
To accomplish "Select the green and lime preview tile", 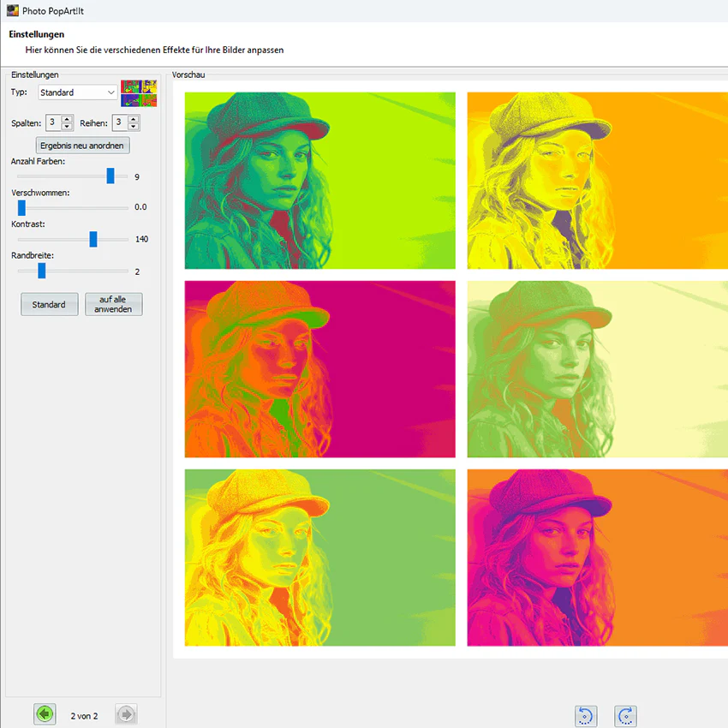I will [320, 181].
